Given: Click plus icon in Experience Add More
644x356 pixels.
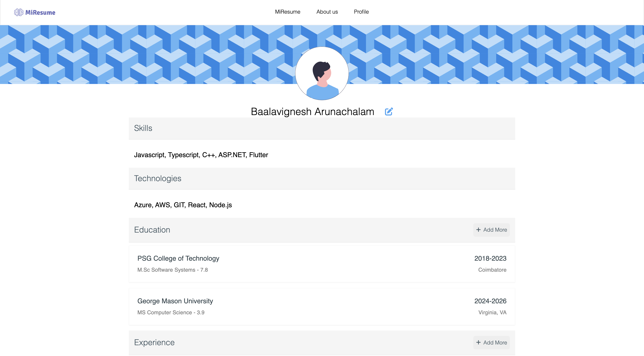Looking at the screenshot, I should 478,342.
